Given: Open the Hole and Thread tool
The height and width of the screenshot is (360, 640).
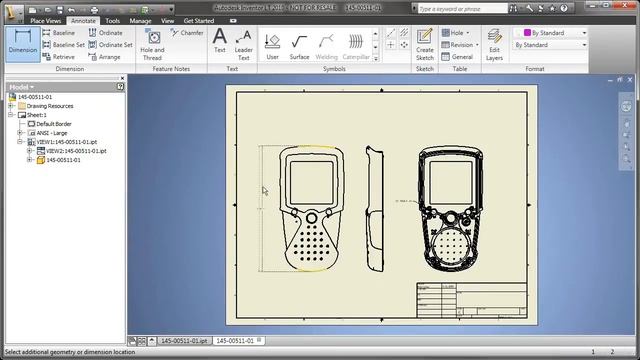Looking at the screenshot, I should click(153, 45).
